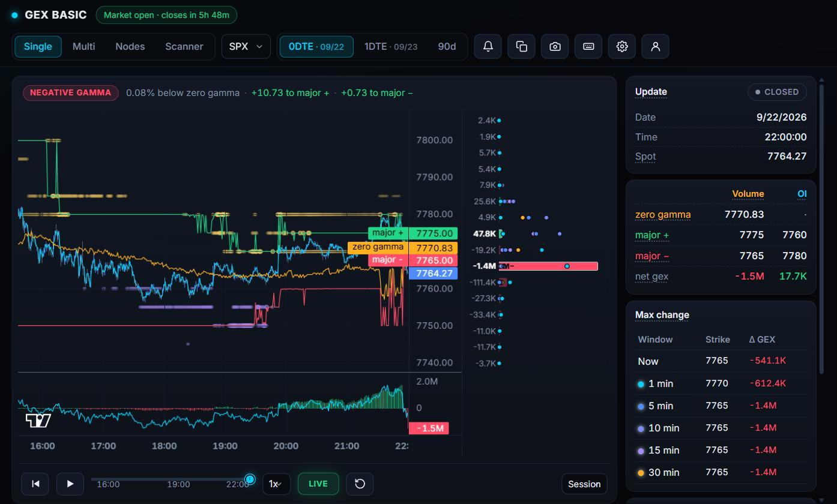Click the CLOSED status badge
837x504 pixels.
tap(778, 92)
